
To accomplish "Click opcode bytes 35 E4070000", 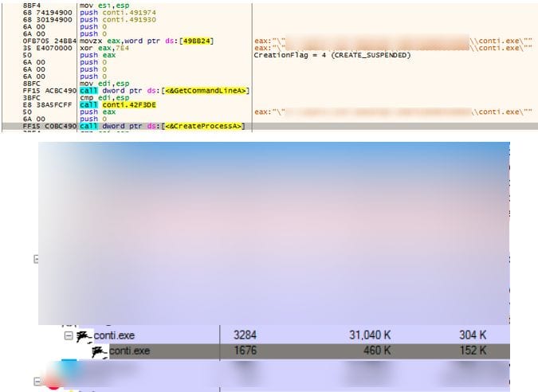I will (47, 48).
